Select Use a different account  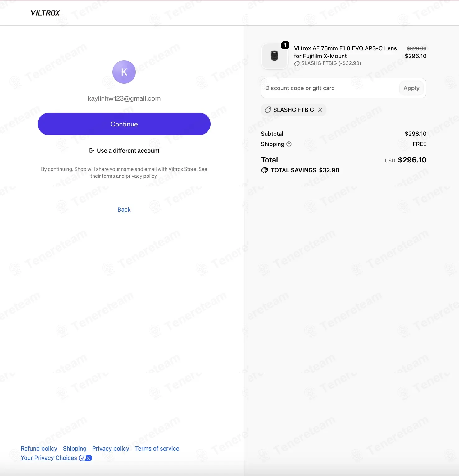tap(128, 151)
